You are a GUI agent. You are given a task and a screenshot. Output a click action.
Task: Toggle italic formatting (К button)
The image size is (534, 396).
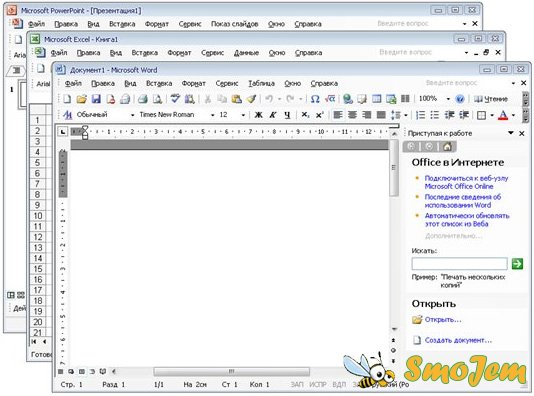click(273, 115)
